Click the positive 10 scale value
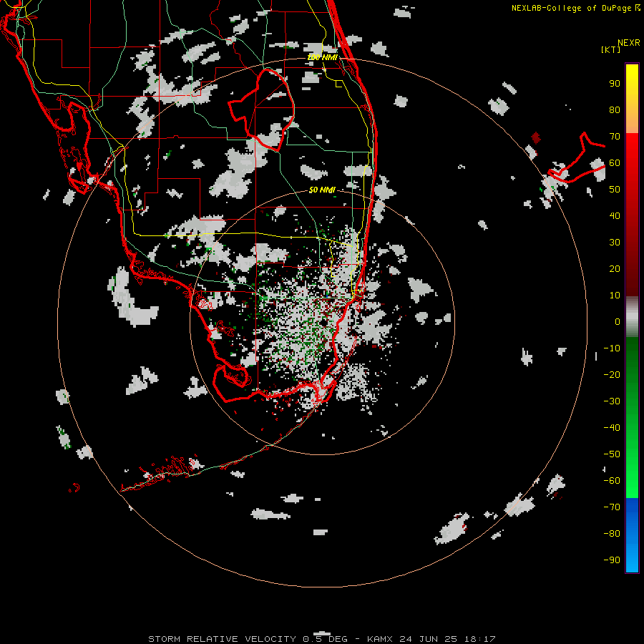Viewport: 644px width, 644px height. (x=615, y=296)
